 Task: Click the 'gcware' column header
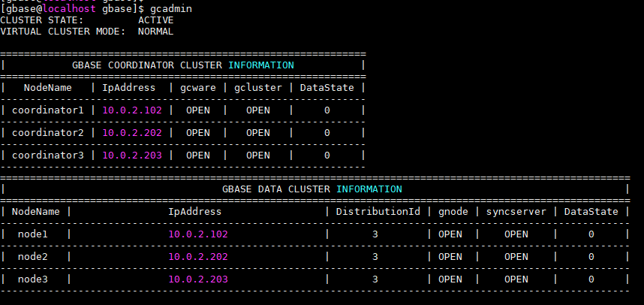pyautogui.click(x=198, y=88)
